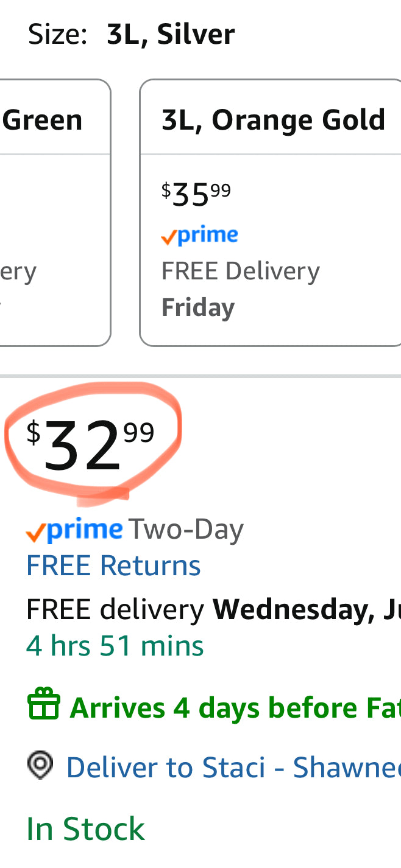This screenshot has width=401, height=868.
Task: Click the $32.99 main price
Action: point(90,444)
